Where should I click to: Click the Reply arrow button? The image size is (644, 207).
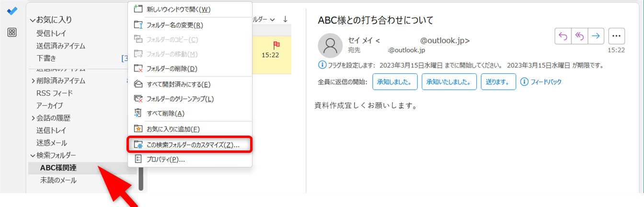[x=563, y=36]
